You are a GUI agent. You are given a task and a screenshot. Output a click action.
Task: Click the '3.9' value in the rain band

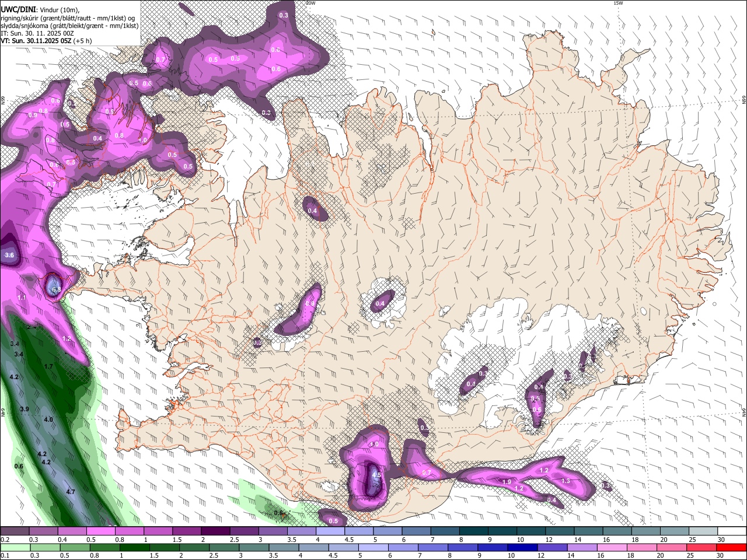pos(25,409)
